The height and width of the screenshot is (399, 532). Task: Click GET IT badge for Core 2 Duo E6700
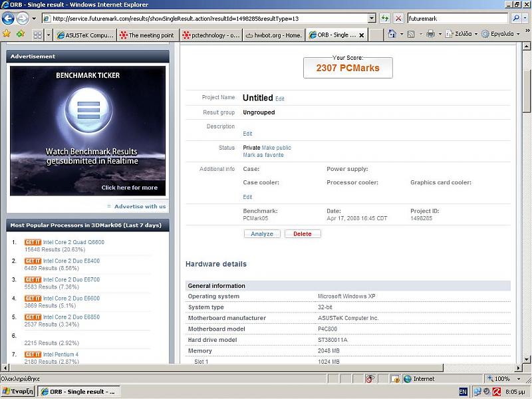tap(33, 279)
